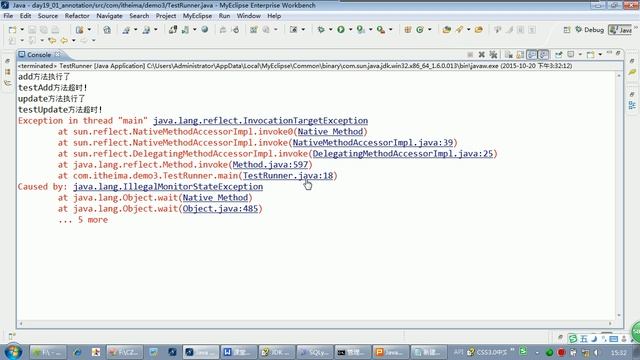Click the Open Perspective icon
The width and height of the screenshot is (640, 360).
(x=567, y=30)
